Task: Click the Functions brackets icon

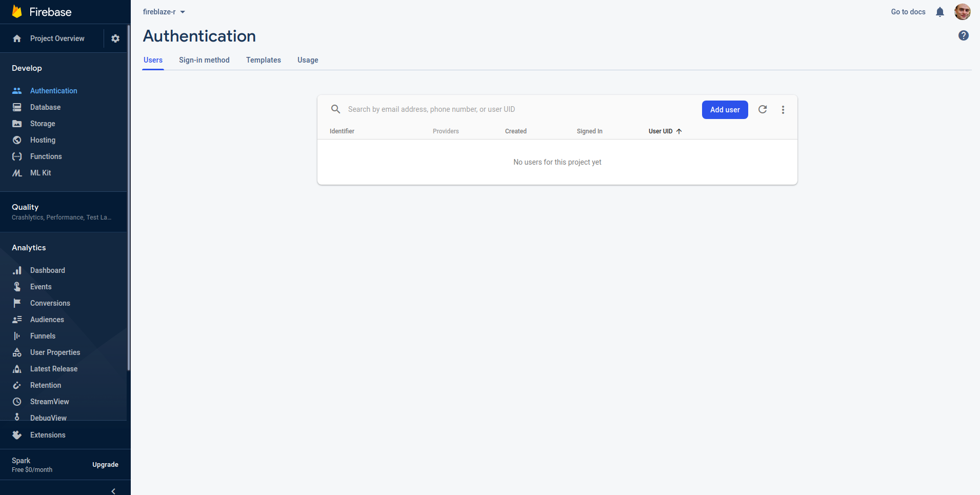Action: (17, 156)
